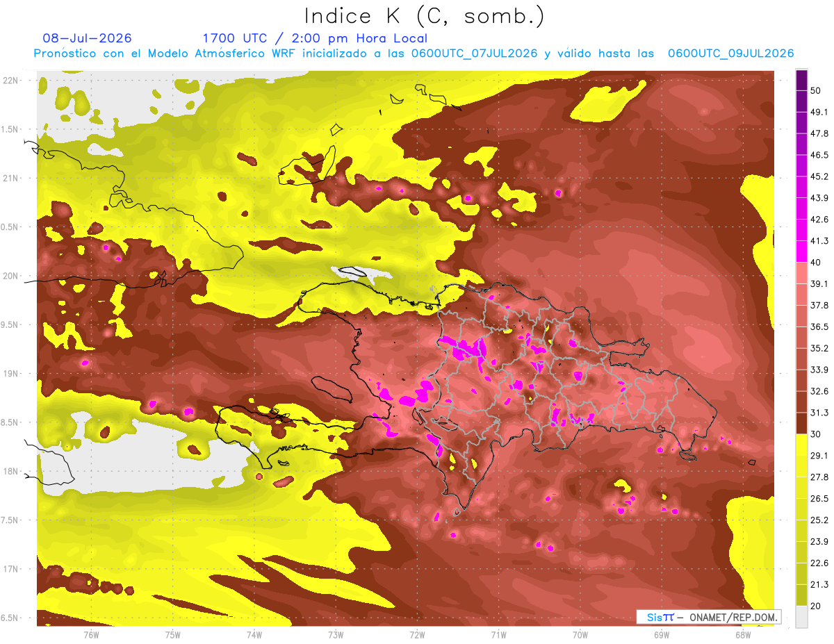Click the '46.5' color scale value
The height and width of the screenshot is (644, 834).
tap(819, 155)
